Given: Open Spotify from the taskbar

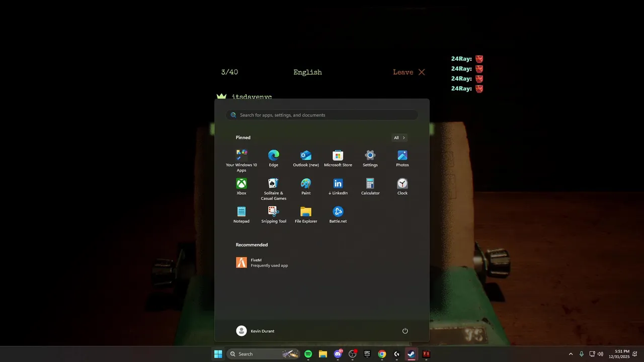Looking at the screenshot, I should point(308,354).
